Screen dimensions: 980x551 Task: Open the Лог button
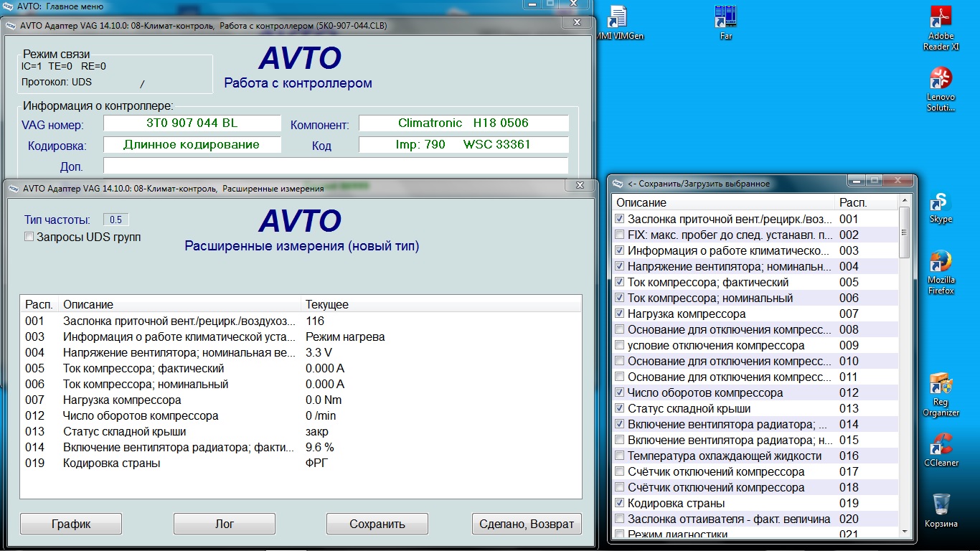pos(225,524)
